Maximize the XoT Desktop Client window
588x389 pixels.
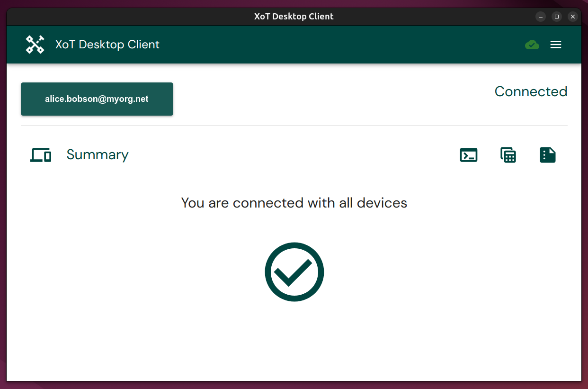pyautogui.click(x=557, y=17)
